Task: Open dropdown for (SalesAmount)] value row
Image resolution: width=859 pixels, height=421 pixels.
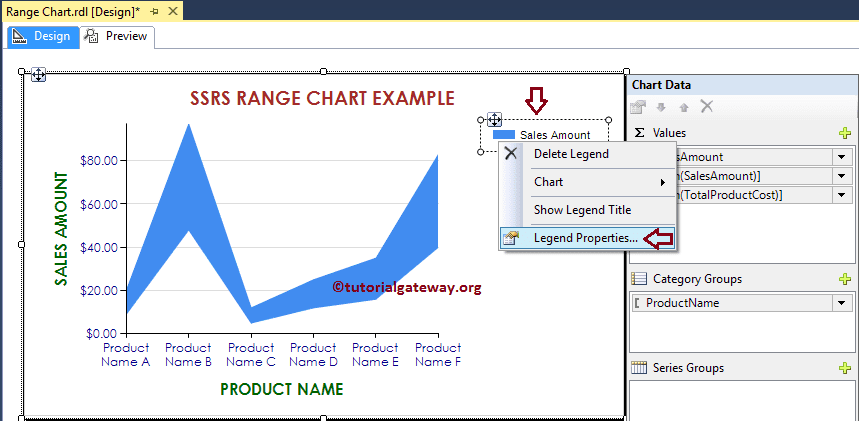Action: 841,176
